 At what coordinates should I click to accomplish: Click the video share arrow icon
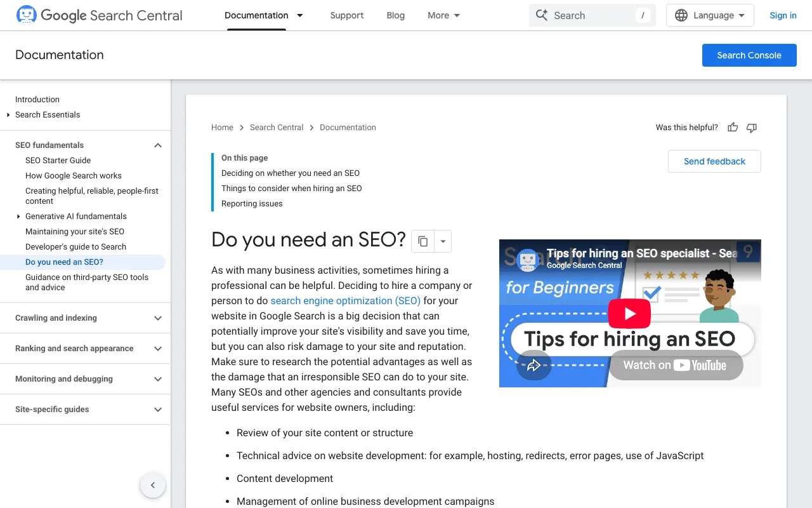click(x=534, y=365)
